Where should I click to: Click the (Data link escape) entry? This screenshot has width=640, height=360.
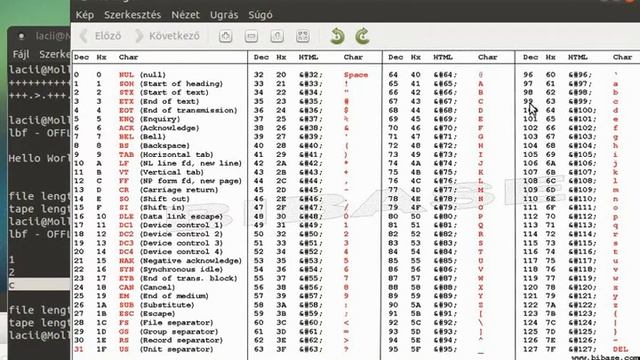coord(181,216)
